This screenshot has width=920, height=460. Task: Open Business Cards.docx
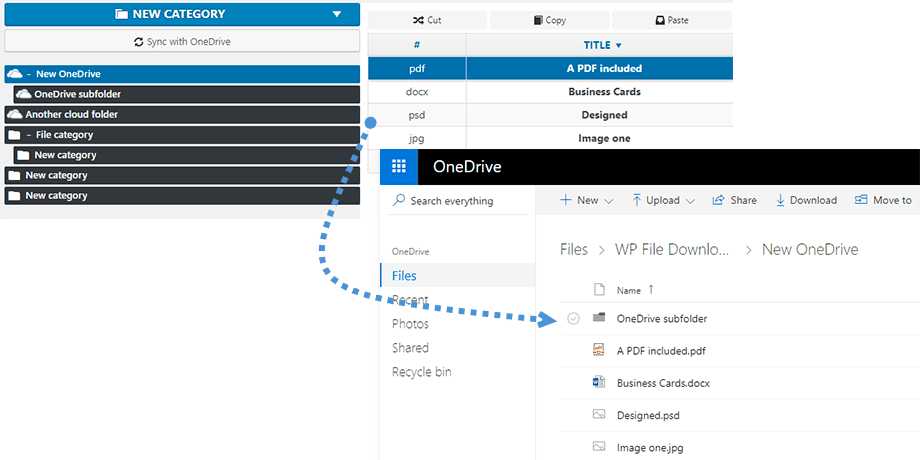[x=663, y=383]
